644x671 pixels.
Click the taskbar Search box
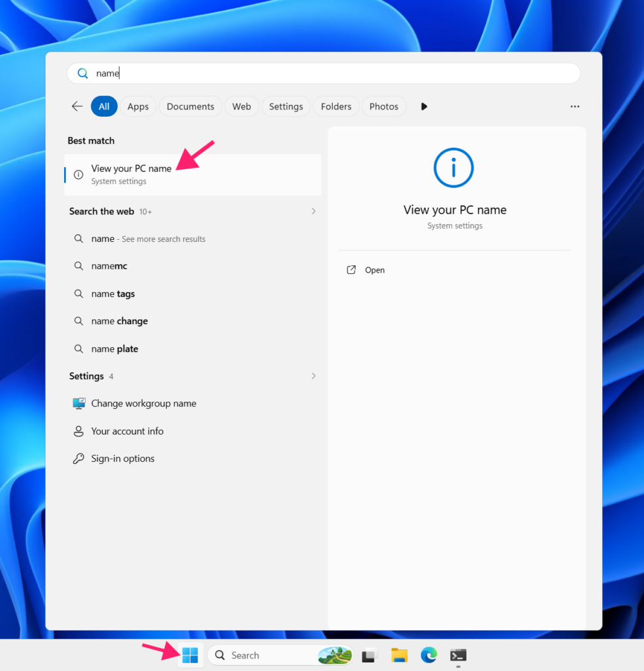pos(280,655)
